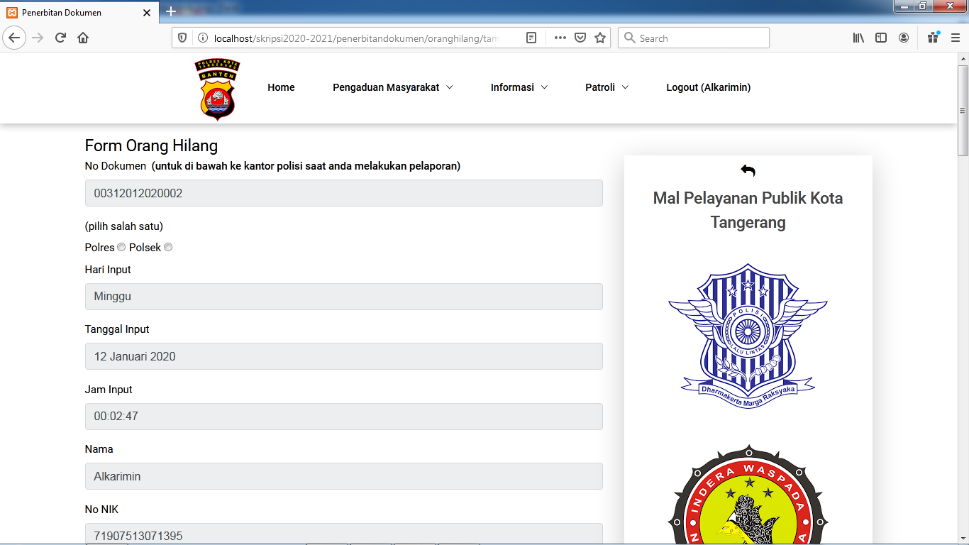Screen dimensions: 969x545
Task: Save page to Pocket
Action: coord(580,38)
